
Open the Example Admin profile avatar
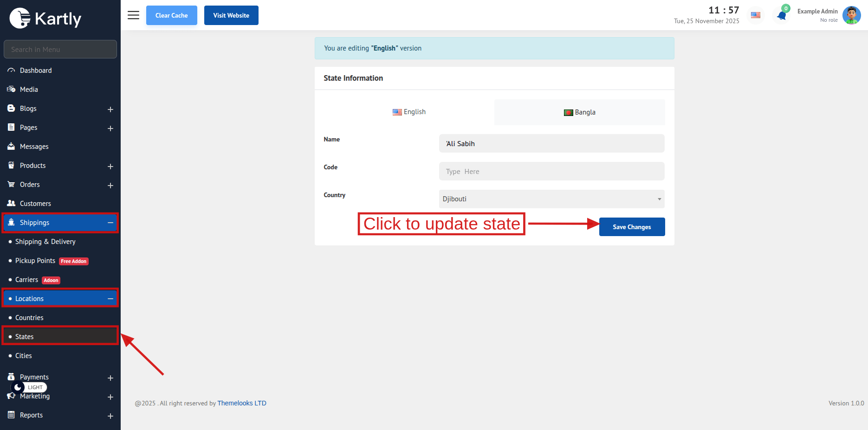[851, 15]
